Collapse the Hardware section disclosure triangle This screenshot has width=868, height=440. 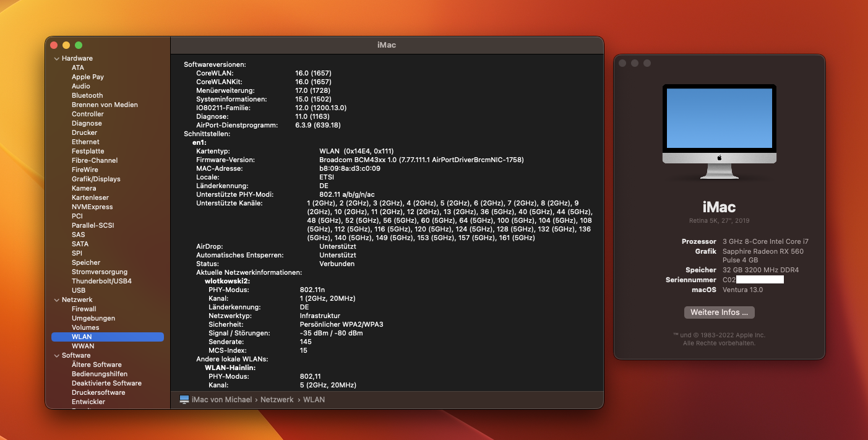(56, 59)
